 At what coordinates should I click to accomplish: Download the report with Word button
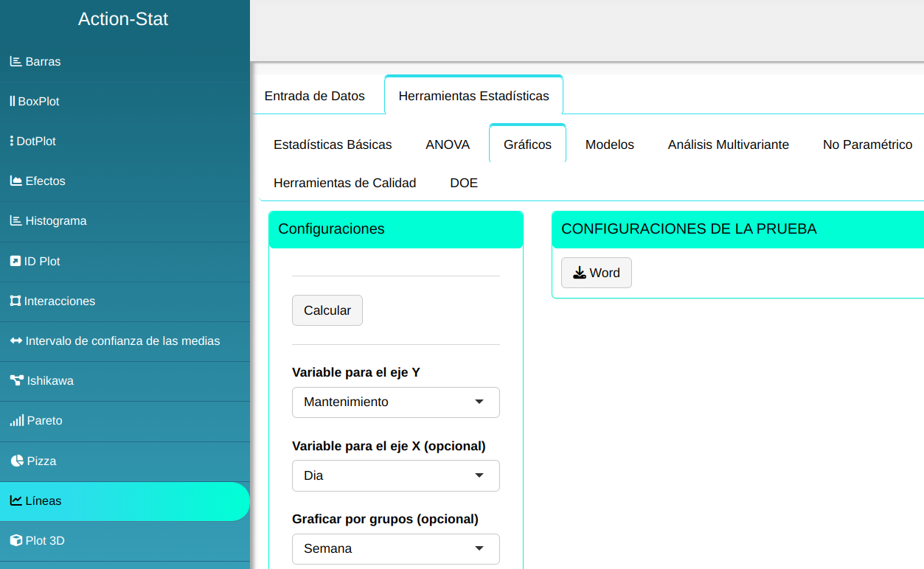(x=596, y=273)
